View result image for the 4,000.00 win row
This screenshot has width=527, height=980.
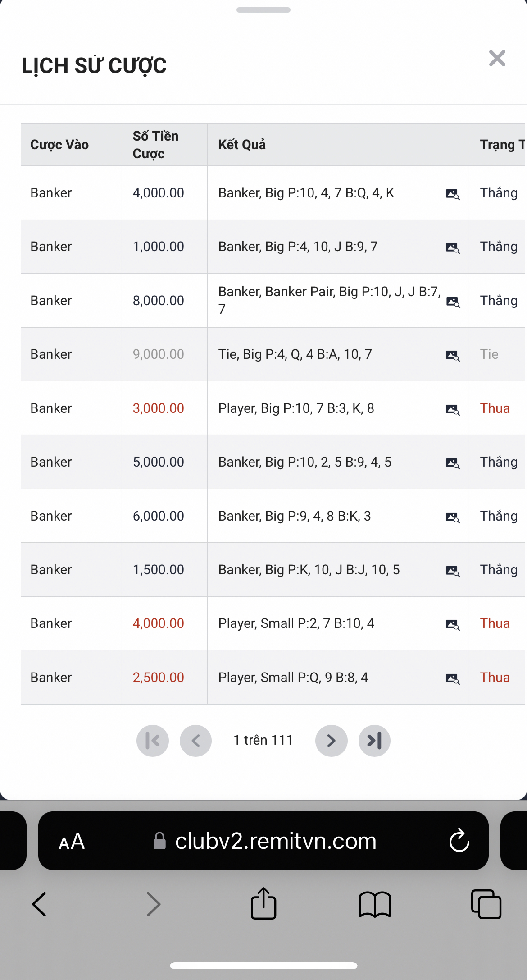[x=452, y=194]
